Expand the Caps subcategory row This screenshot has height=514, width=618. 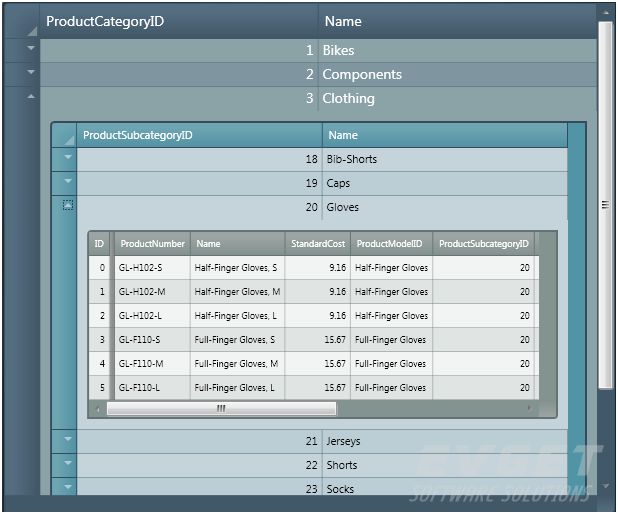point(68,181)
